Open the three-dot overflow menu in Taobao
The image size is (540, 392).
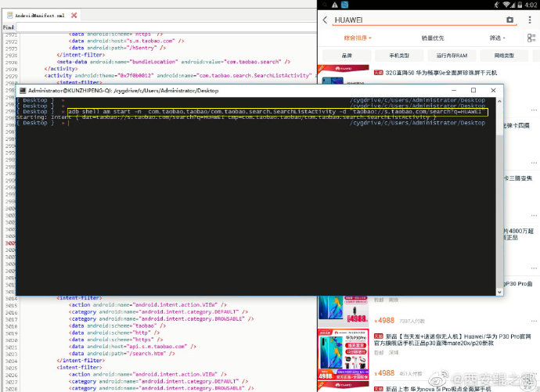(530, 20)
